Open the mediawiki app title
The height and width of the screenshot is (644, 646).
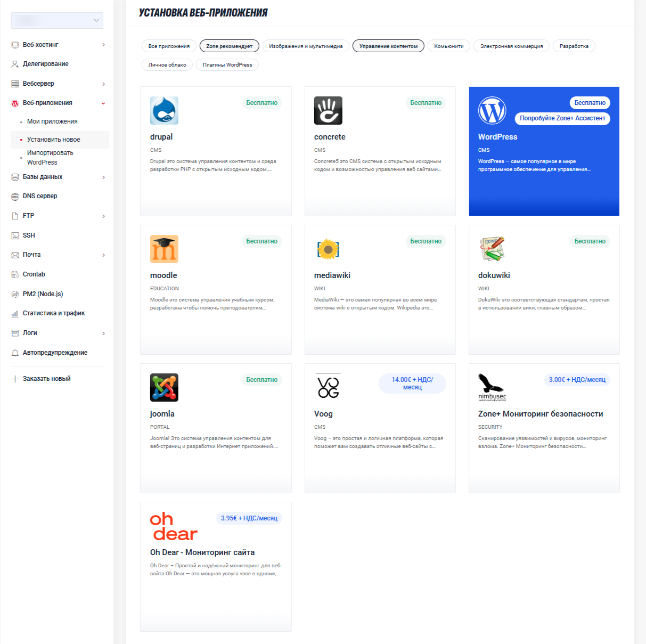pyautogui.click(x=332, y=275)
